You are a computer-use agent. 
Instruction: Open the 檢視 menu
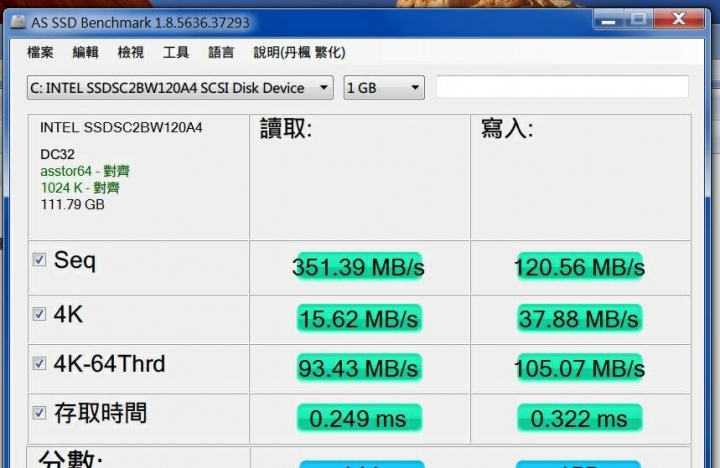[131, 52]
